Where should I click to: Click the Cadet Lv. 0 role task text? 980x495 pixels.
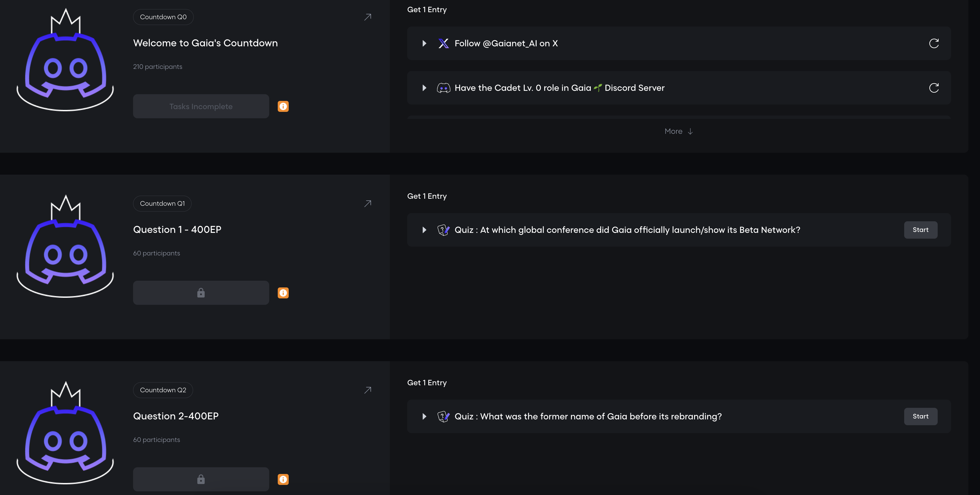(x=560, y=88)
